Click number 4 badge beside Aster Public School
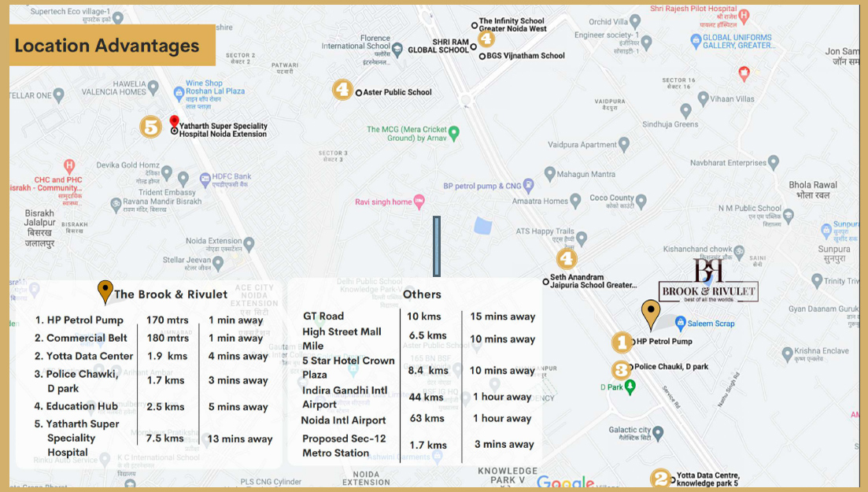 pyautogui.click(x=342, y=90)
